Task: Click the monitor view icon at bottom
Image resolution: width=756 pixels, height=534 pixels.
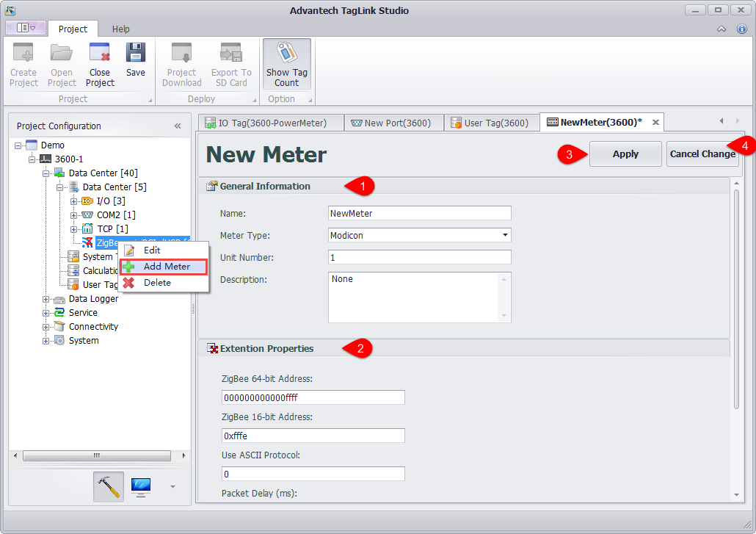Action: tap(141, 486)
